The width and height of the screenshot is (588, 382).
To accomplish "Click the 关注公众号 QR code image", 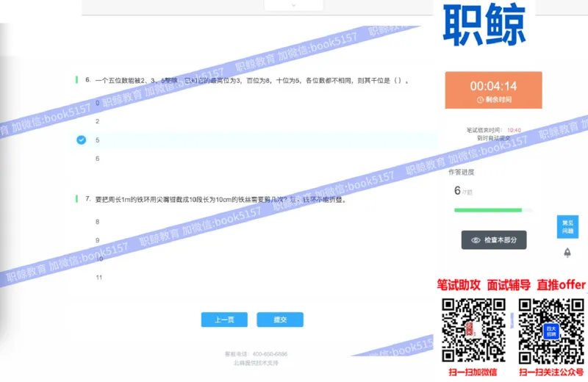I will (551, 331).
